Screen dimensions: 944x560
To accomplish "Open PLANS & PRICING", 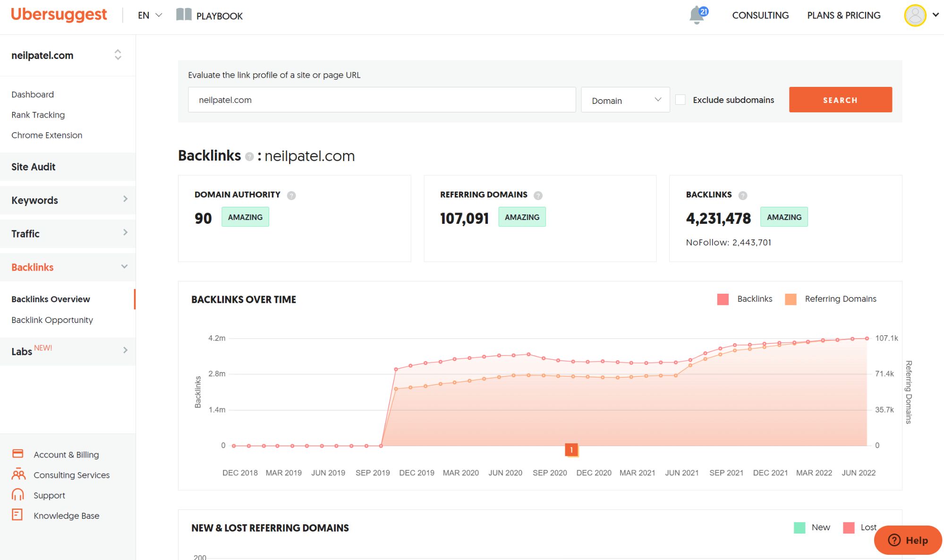I will pos(843,15).
